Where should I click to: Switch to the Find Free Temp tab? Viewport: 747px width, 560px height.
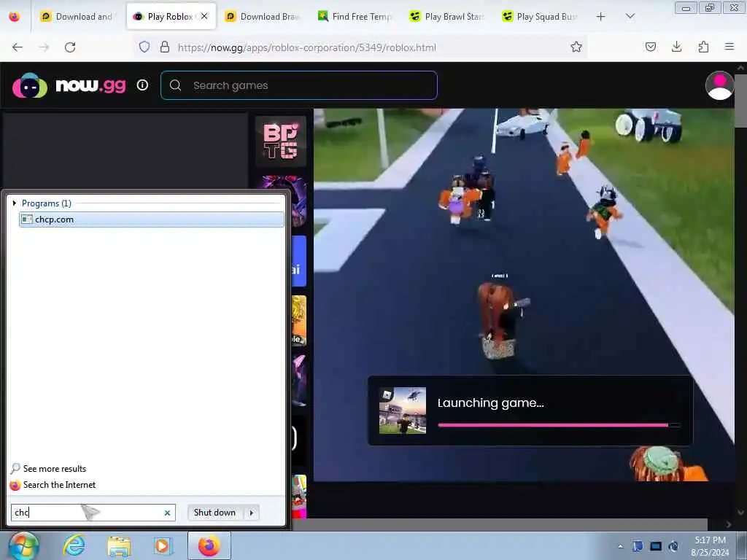point(356,17)
